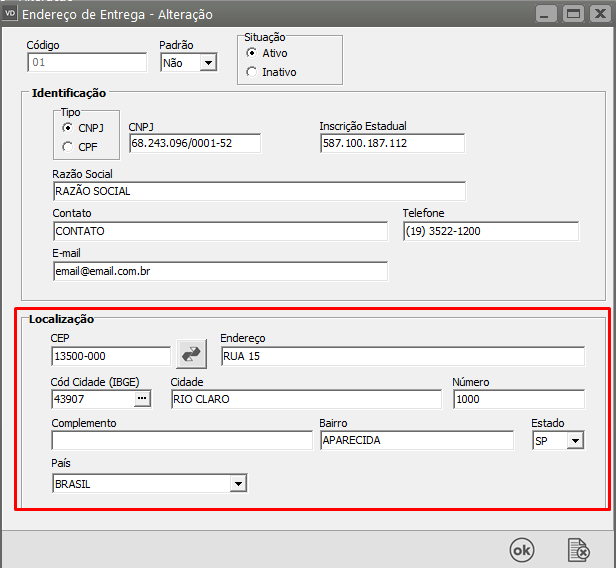Focus the Inscrição Estadual field
The image size is (616, 568).
coord(391,143)
